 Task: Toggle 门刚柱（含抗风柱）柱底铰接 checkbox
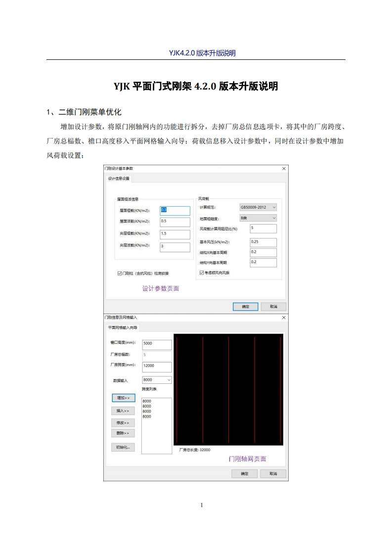120,273
